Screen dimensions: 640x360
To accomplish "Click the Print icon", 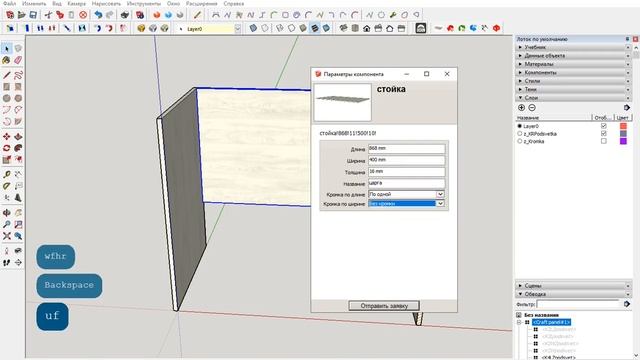I will [x=124, y=15].
